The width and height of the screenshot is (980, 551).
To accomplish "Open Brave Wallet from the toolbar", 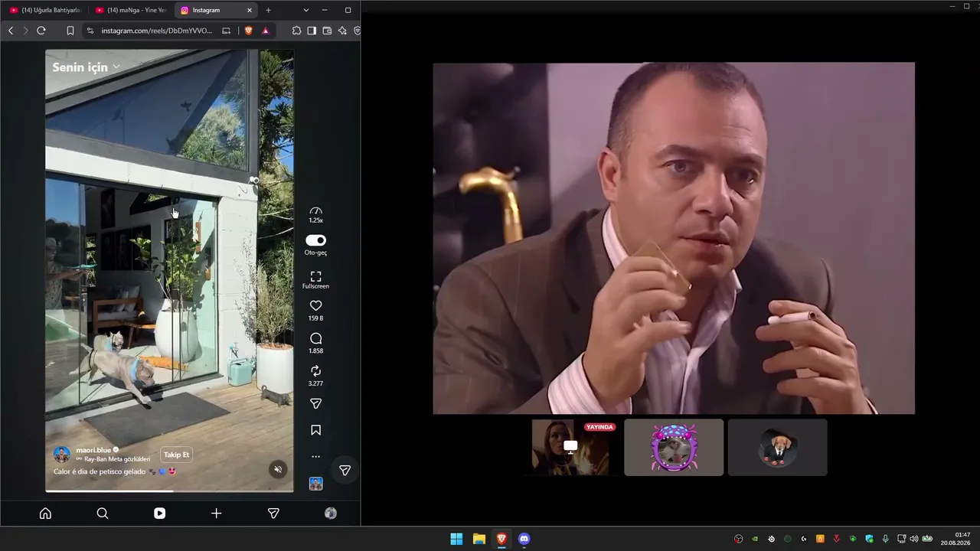I will coord(327,31).
